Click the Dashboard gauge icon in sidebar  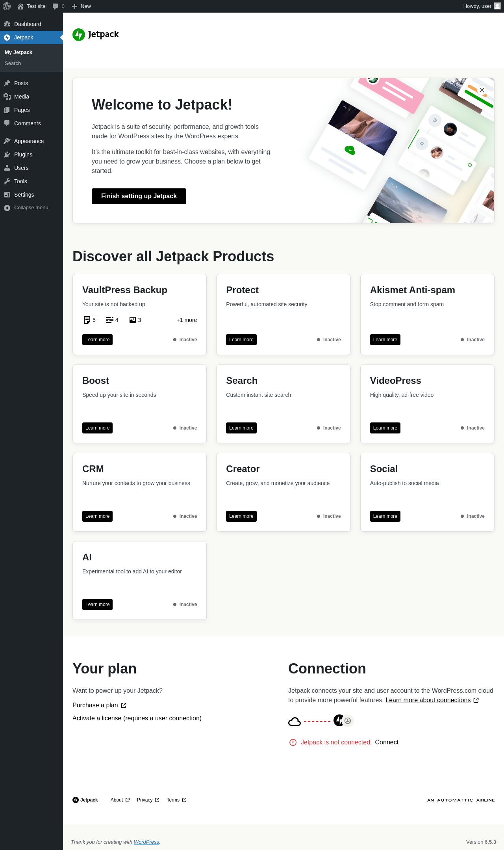pyautogui.click(x=7, y=24)
